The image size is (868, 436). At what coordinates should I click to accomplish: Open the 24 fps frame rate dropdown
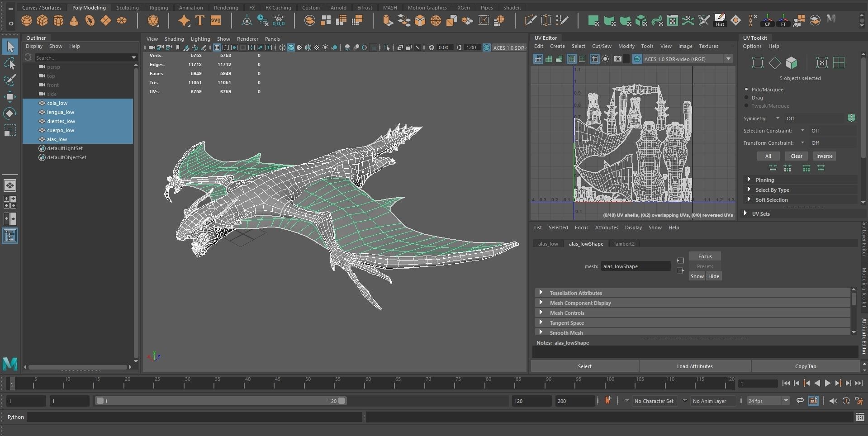click(x=768, y=401)
